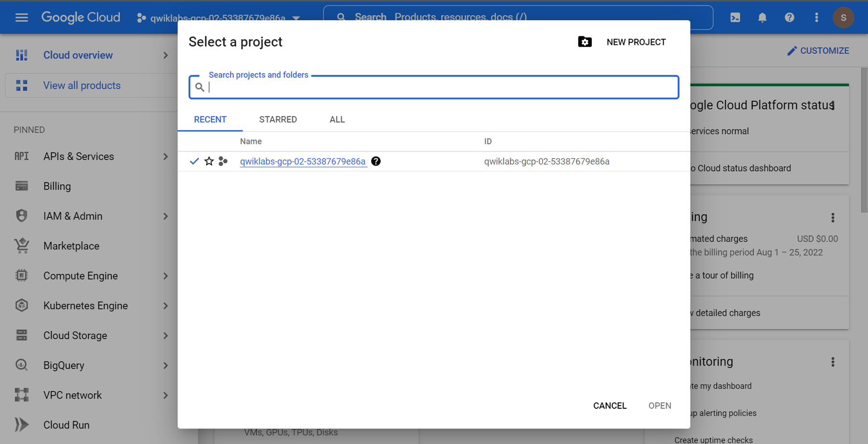868x444 pixels.
Task: Click the OPEN button
Action: tap(660, 406)
